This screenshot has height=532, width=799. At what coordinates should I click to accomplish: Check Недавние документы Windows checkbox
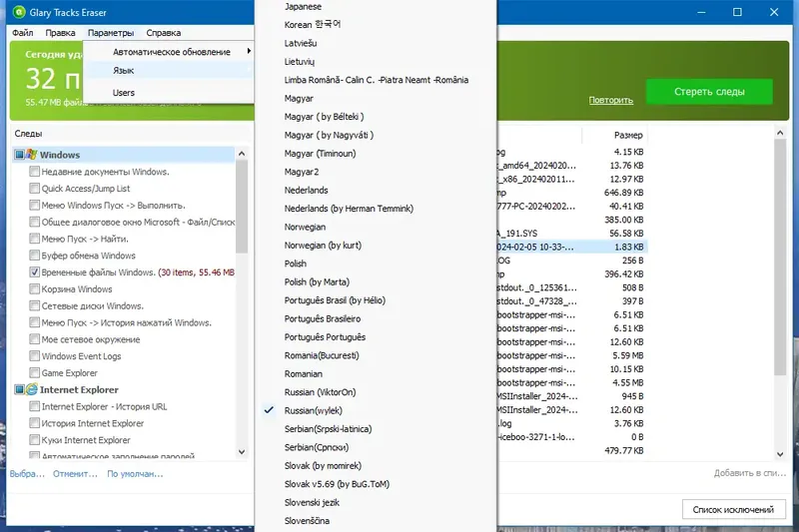[x=34, y=172]
